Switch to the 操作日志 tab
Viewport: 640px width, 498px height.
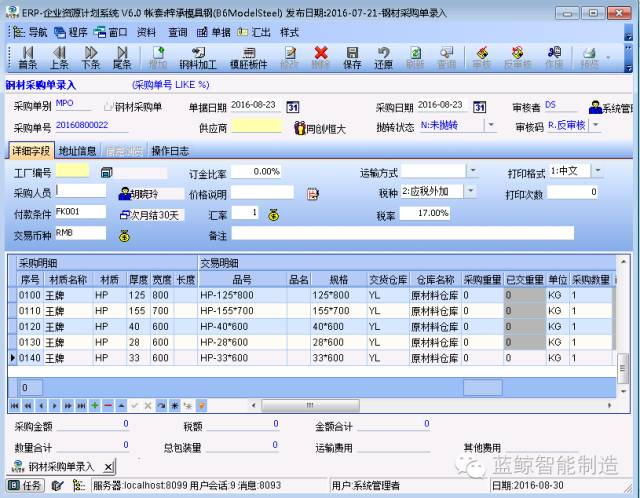pyautogui.click(x=170, y=151)
